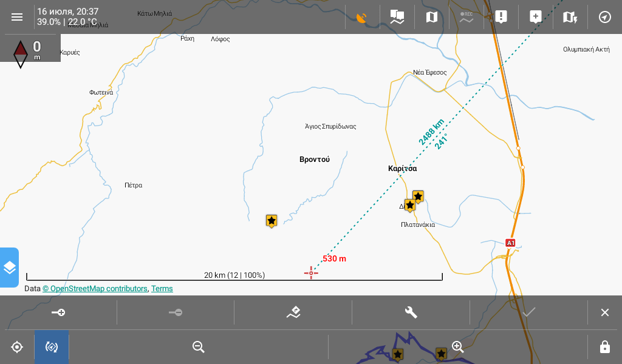622x364 pixels.
Task: Add a measurement point with the plus button
Action: 58,312
